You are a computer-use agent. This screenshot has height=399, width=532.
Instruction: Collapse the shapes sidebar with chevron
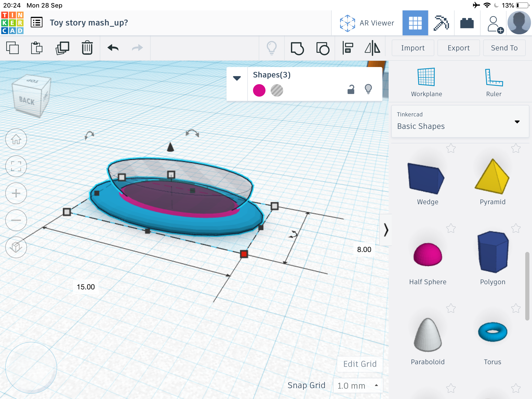(386, 230)
